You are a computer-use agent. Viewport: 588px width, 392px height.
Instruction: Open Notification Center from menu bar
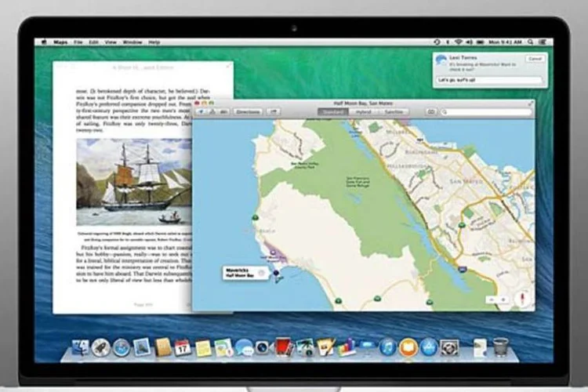pos(543,42)
